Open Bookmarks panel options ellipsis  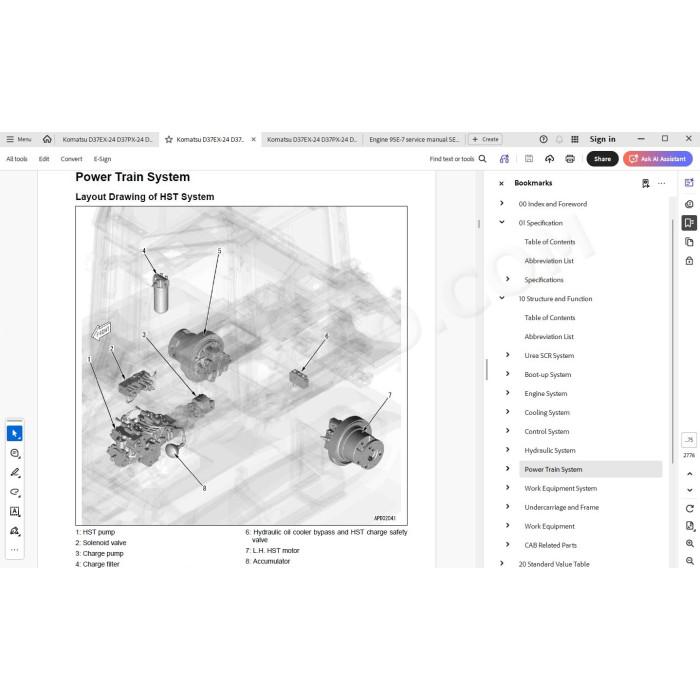click(x=662, y=183)
